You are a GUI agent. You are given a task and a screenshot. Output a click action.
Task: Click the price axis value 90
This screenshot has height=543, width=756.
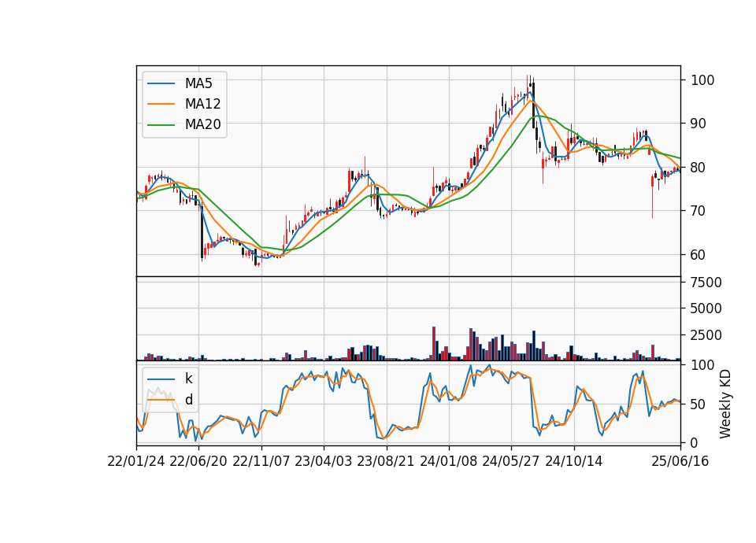pos(699,124)
